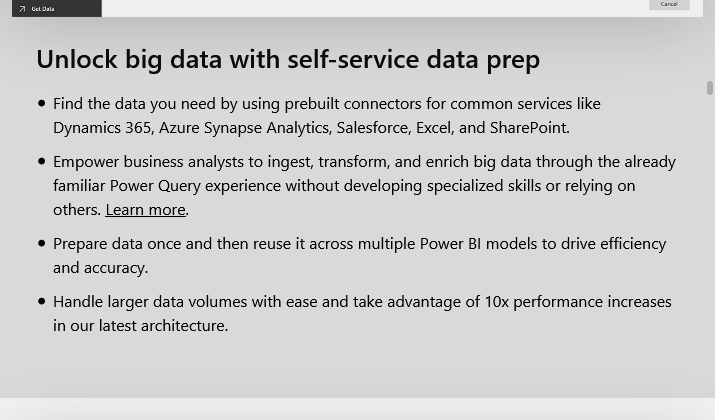Click scrollbar track above the thumb
Image resolution: width=715 pixels, height=420 pixels.
coord(710,49)
